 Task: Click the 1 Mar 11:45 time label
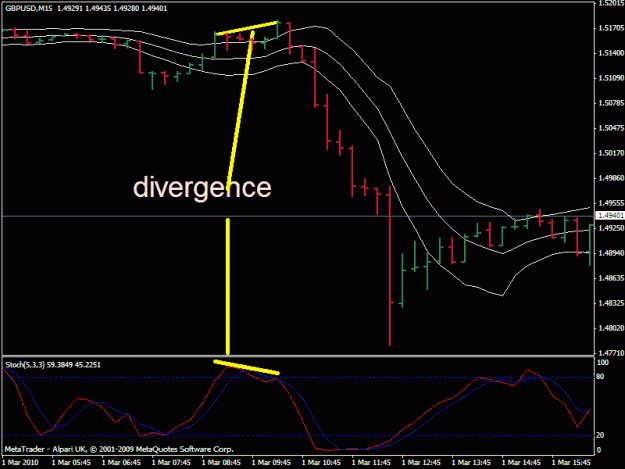(x=371, y=463)
